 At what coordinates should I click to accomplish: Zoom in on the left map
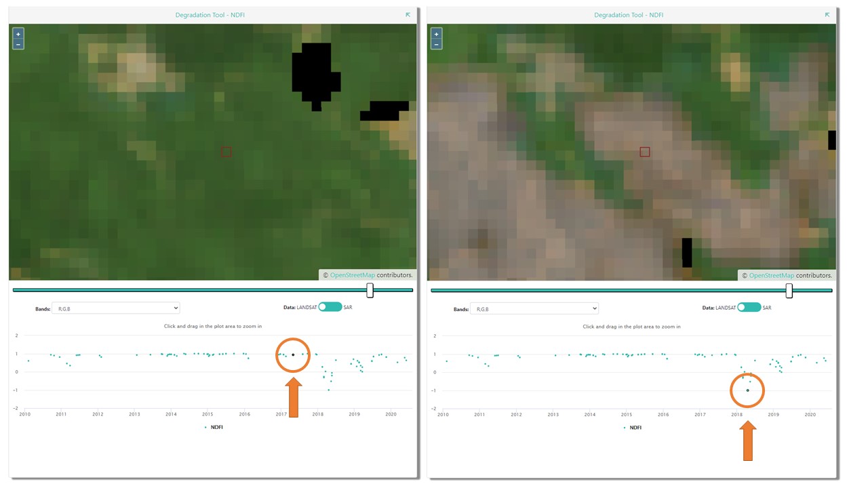point(18,33)
